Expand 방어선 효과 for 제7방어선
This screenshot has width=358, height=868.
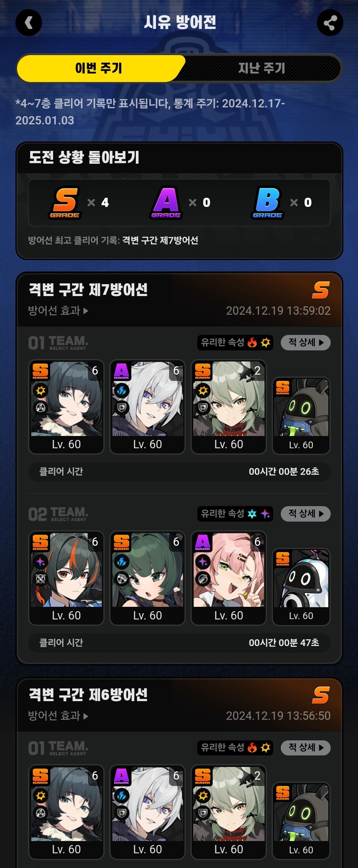[x=58, y=311]
